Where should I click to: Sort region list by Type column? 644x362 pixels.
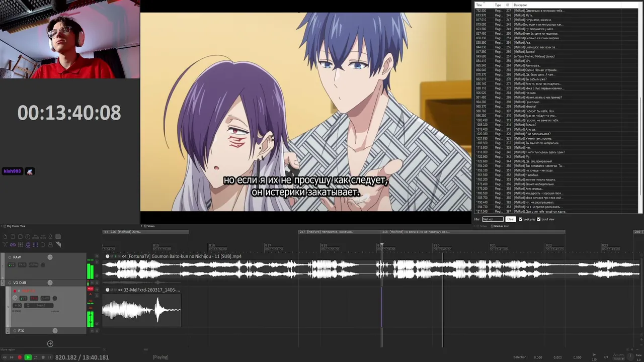499,5
